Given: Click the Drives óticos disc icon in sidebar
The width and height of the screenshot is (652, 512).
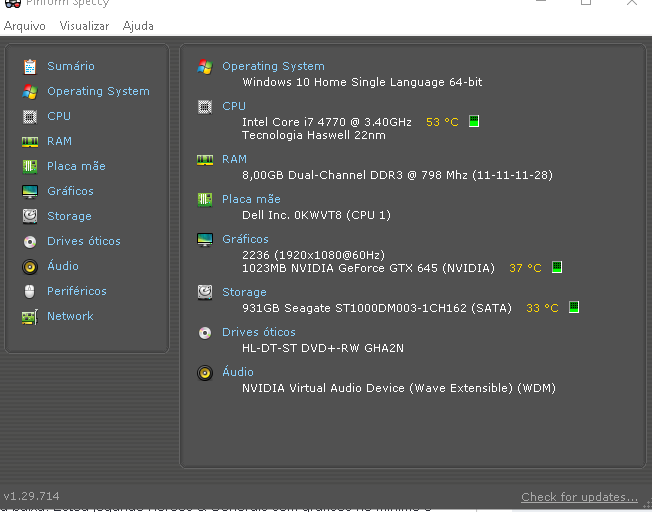Looking at the screenshot, I should click(x=30, y=242).
